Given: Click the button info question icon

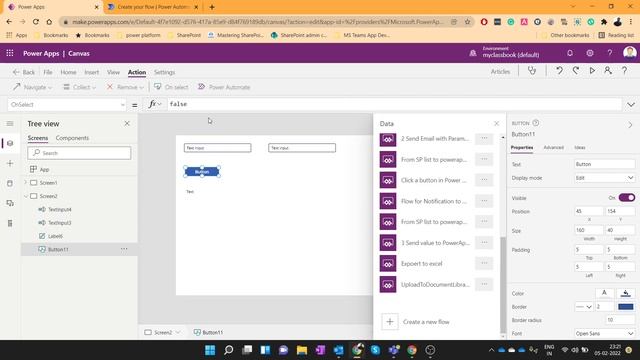Looking at the screenshot, I should pyautogui.click(x=536, y=123).
